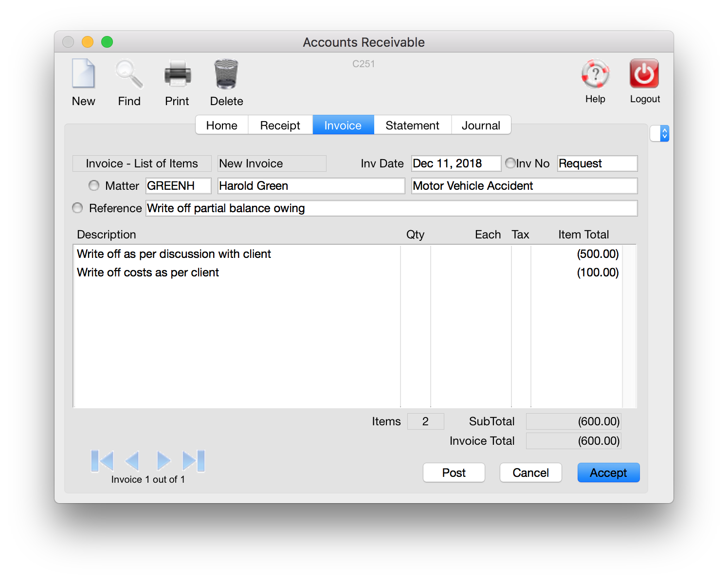Select row 'Write off costs as per client'
Screen dimensions: 728x581
[348, 272]
